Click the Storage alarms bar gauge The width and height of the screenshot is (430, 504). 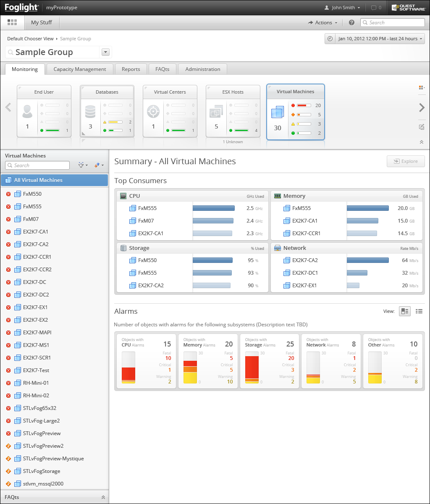[252, 368]
